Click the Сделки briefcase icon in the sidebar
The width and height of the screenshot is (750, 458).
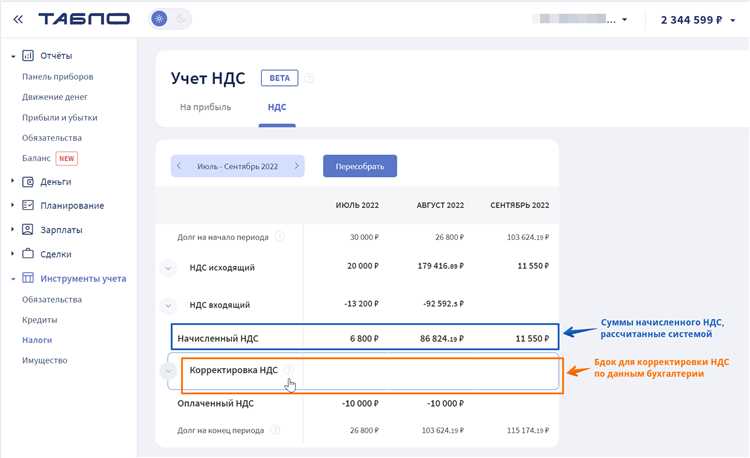(x=29, y=254)
